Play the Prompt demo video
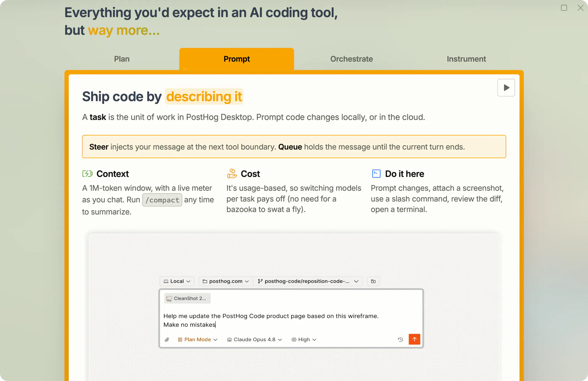 point(506,88)
